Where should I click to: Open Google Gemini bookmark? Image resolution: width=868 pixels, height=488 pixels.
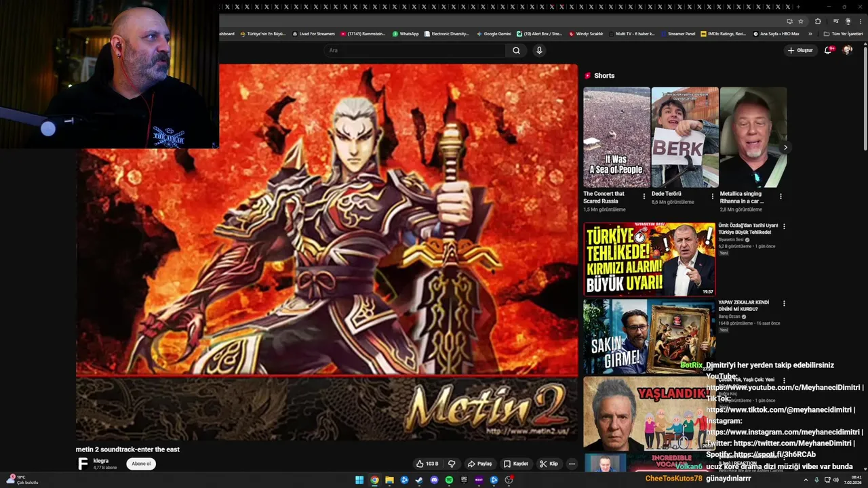(494, 34)
